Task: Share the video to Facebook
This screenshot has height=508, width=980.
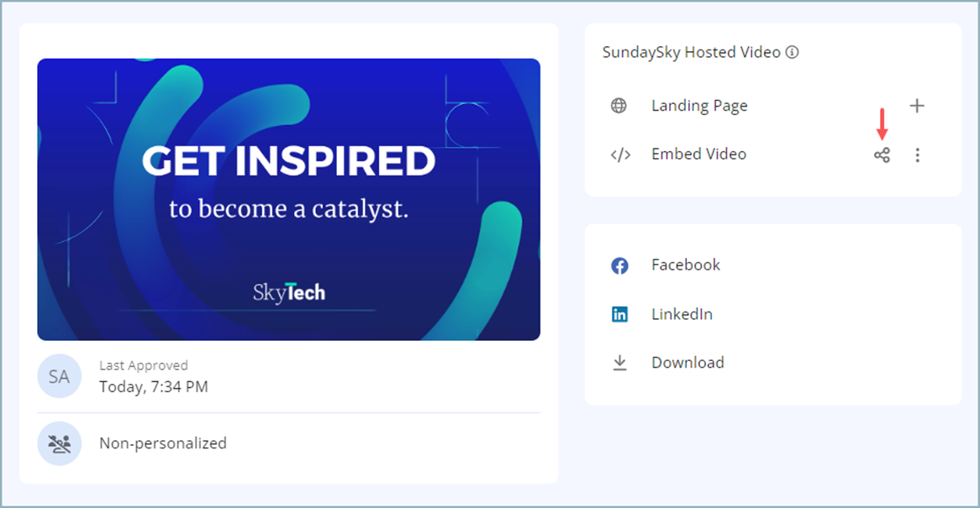Action: [686, 264]
